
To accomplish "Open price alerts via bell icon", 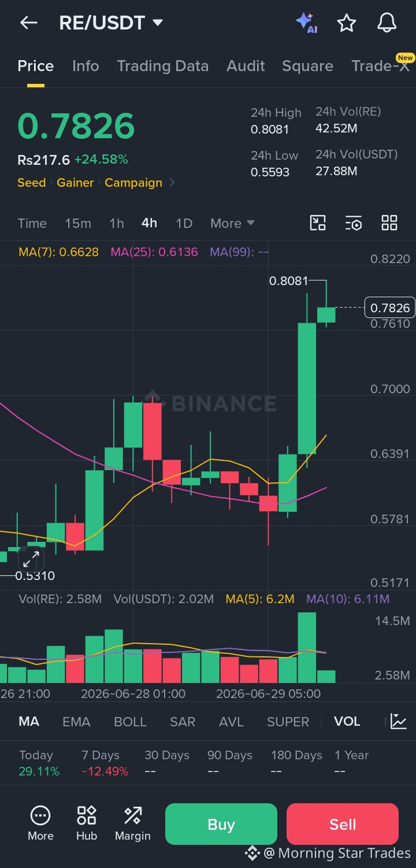I will (x=387, y=23).
